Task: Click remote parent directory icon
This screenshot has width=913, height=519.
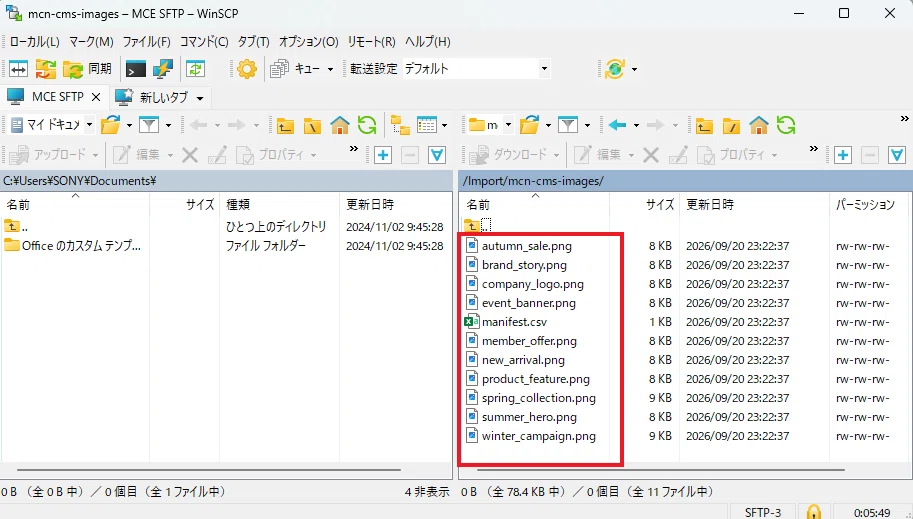Action: tap(704, 125)
